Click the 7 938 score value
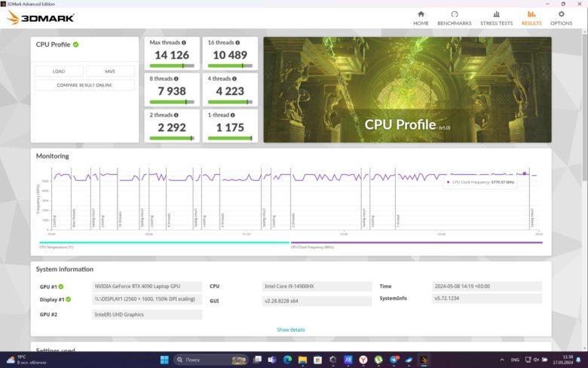 tap(172, 91)
